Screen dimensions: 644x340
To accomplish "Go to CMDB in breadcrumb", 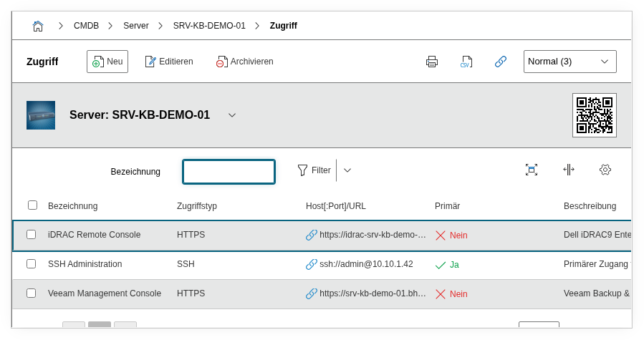I will (86, 26).
